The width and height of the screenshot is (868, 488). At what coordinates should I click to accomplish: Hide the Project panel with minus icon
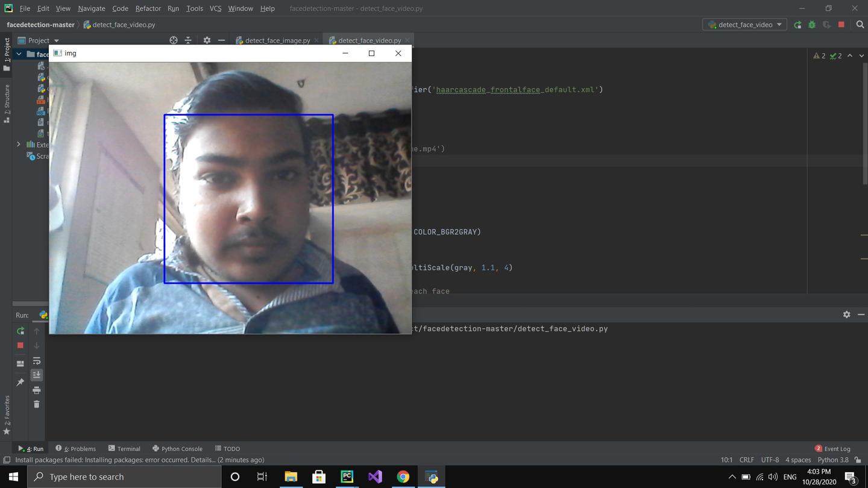click(x=221, y=40)
